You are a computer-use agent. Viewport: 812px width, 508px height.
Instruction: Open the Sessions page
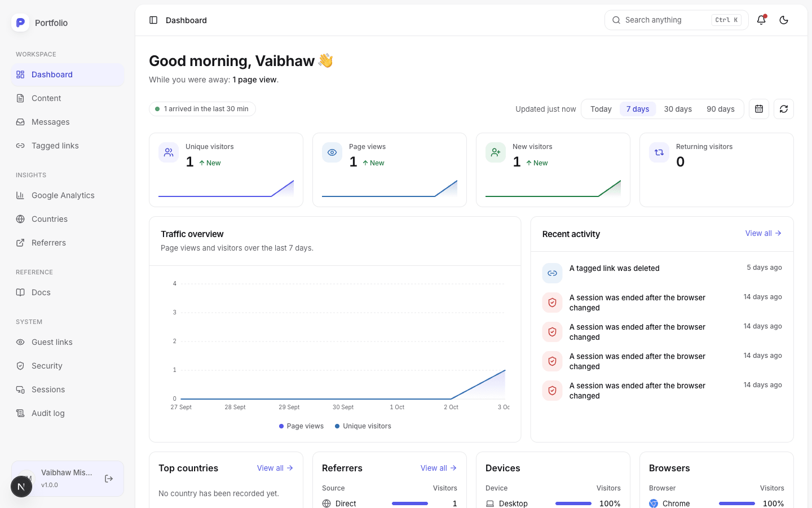(68, 389)
